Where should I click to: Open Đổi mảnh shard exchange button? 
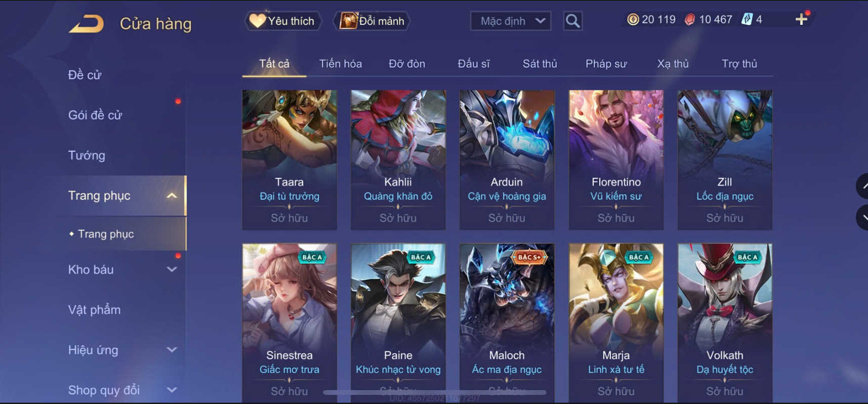click(372, 21)
